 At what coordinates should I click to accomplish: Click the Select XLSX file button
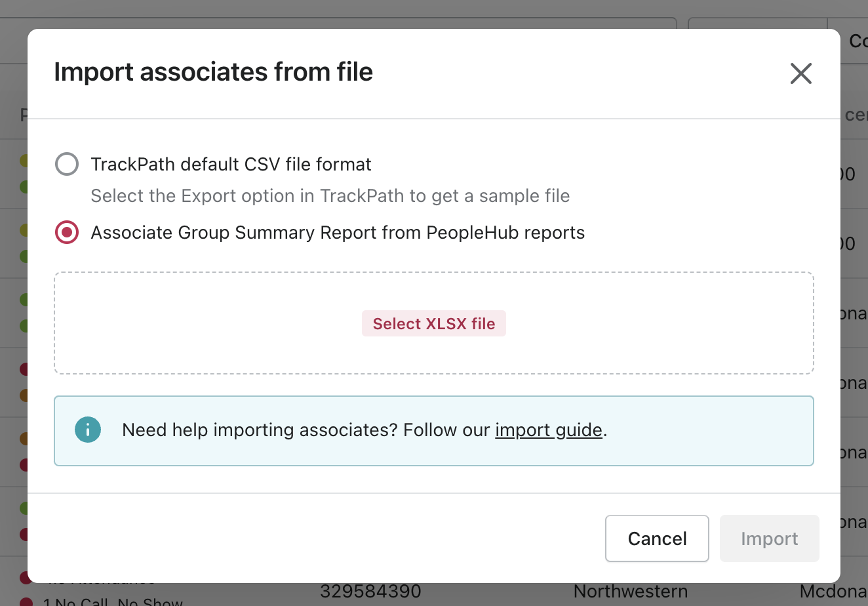click(x=434, y=323)
